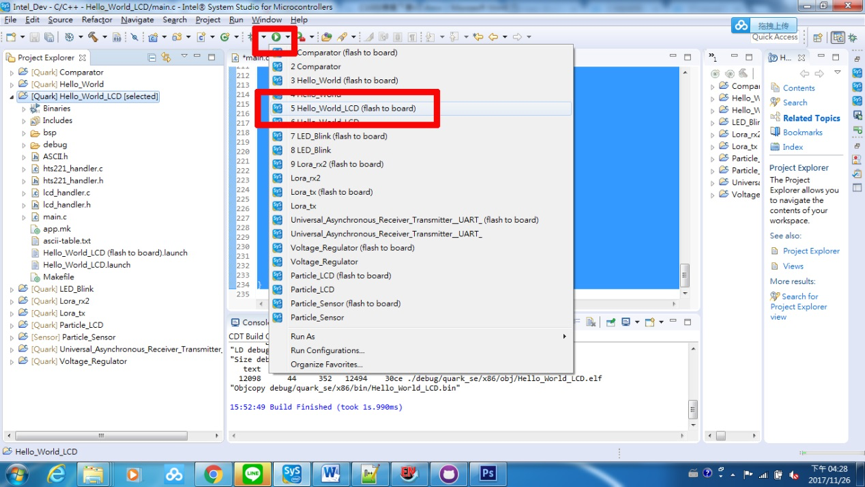This screenshot has width=865, height=487.
Task: Collapse the Hello_World_LCD project tree
Action: click(x=12, y=97)
